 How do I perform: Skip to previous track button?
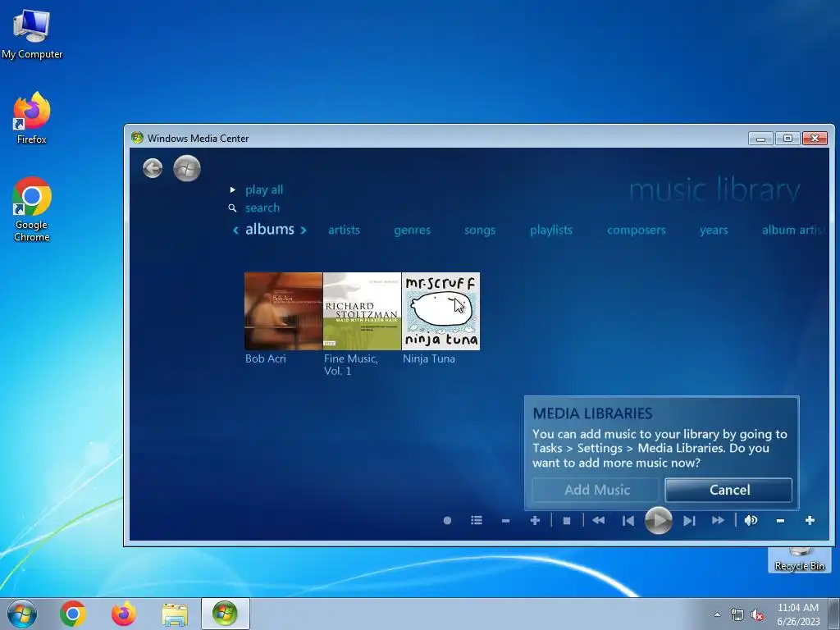pyautogui.click(x=628, y=521)
